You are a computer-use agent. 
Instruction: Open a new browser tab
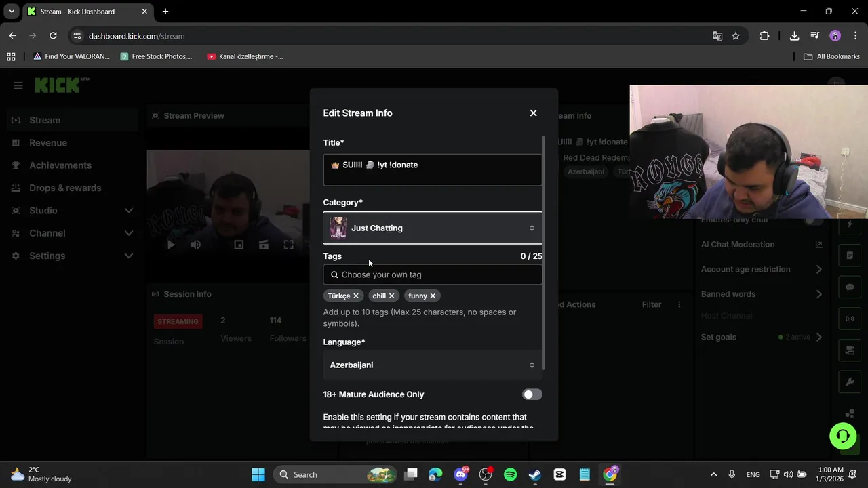click(x=165, y=12)
